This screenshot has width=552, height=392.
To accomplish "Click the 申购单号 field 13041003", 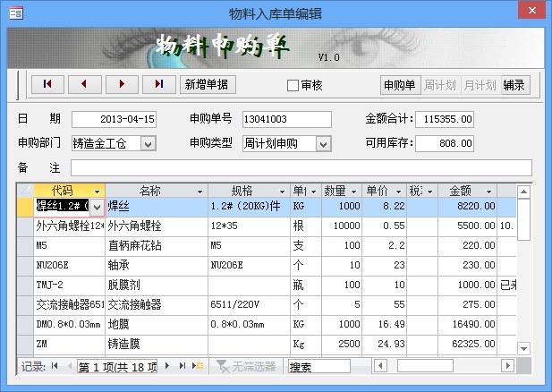I will [x=287, y=119].
